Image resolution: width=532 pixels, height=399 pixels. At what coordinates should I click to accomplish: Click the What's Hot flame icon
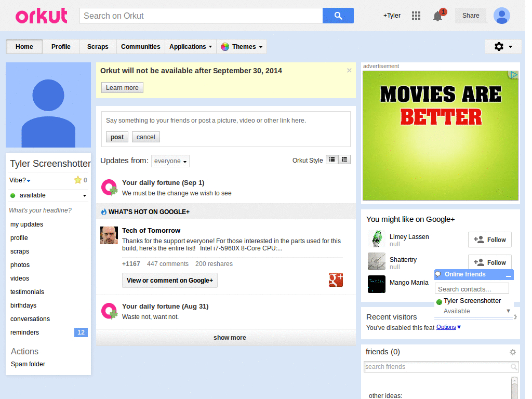104,212
